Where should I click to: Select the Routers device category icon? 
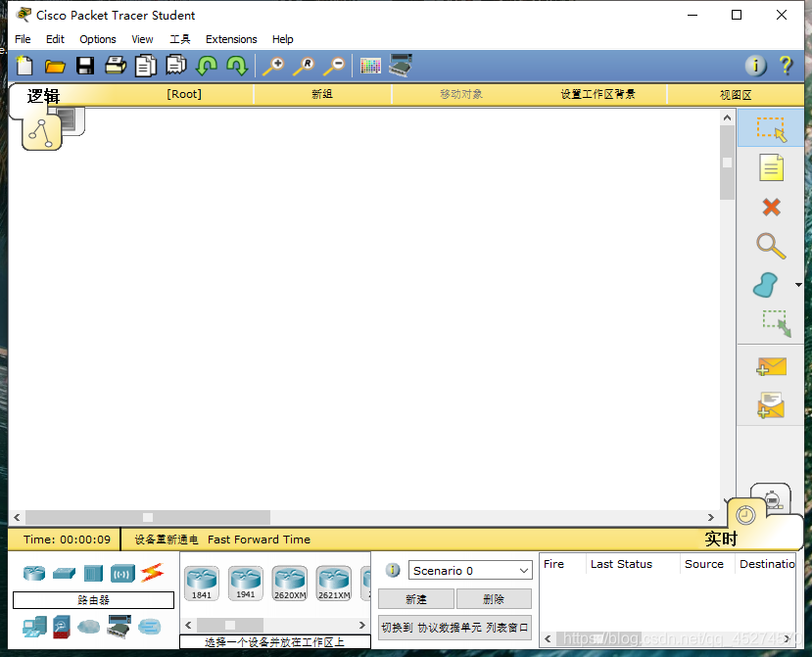pyautogui.click(x=34, y=573)
